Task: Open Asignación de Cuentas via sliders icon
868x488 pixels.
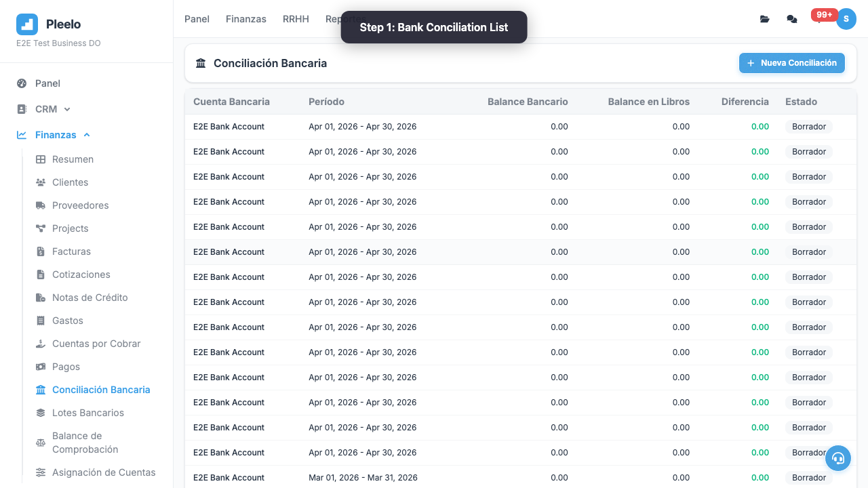Action: 41,472
